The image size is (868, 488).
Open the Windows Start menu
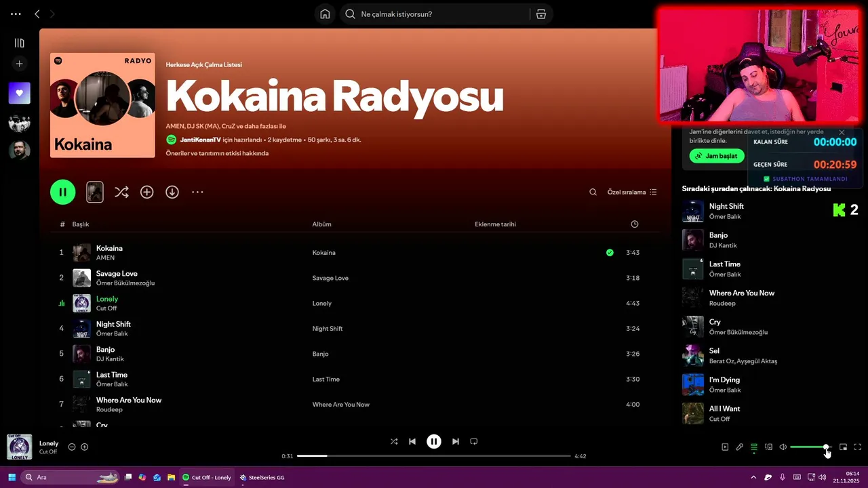(x=12, y=477)
